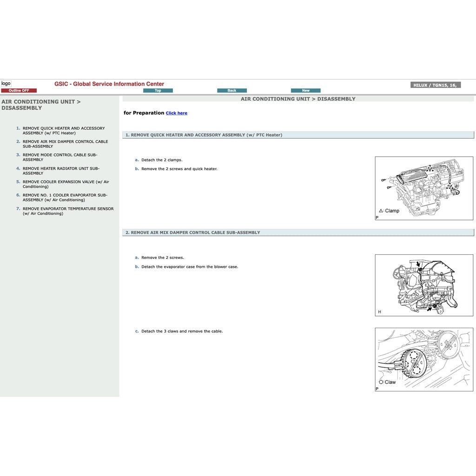
Task: Select the HILUX / TGN15, 16 model badge
Action: (435, 85)
